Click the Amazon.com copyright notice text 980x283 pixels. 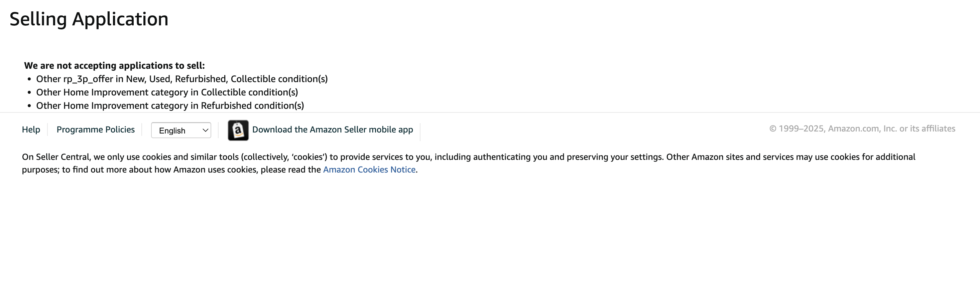click(862, 128)
